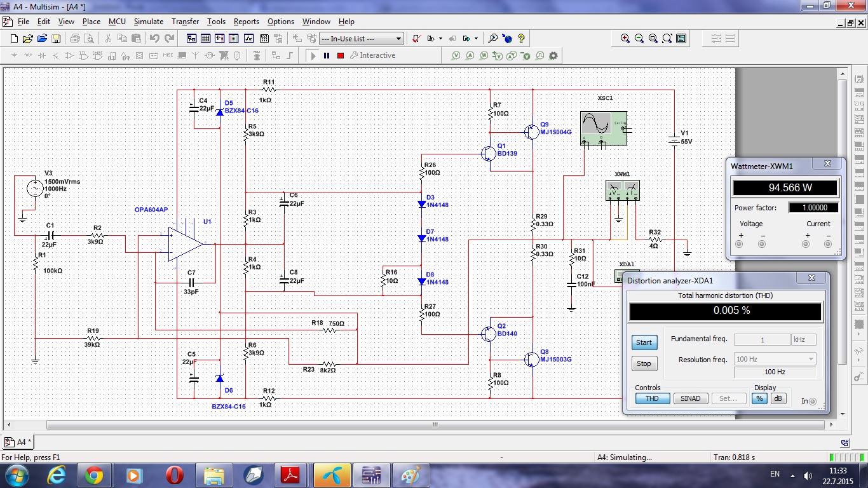Click the Zoom fit to page icon
The width and height of the screenshot is (868, 488).
point(667,39)
